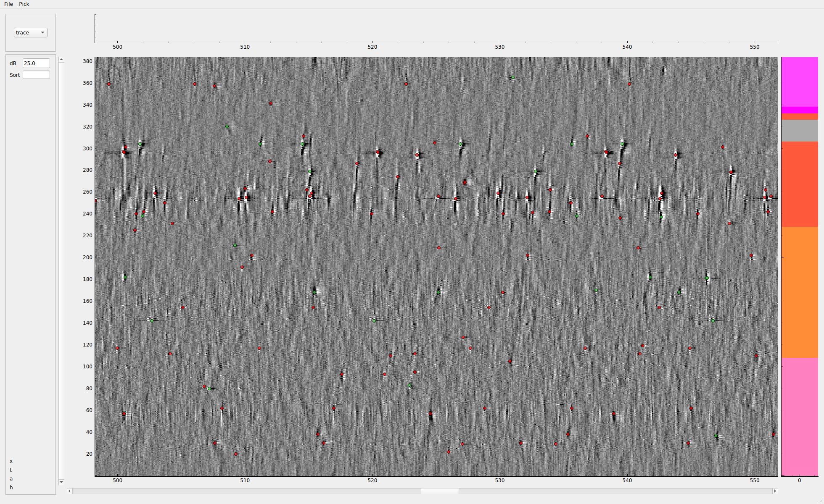Screen dimensions: 824x504
Task: Select the magenta block in color bar
Action: tap(800, 82)
